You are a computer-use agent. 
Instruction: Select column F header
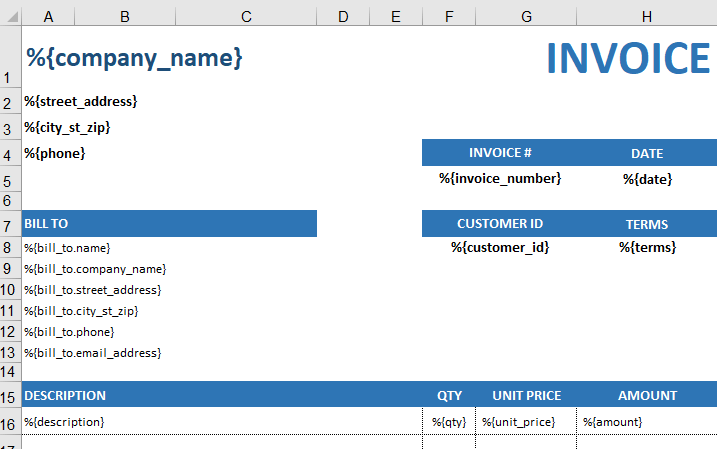[x=449, y=17]
